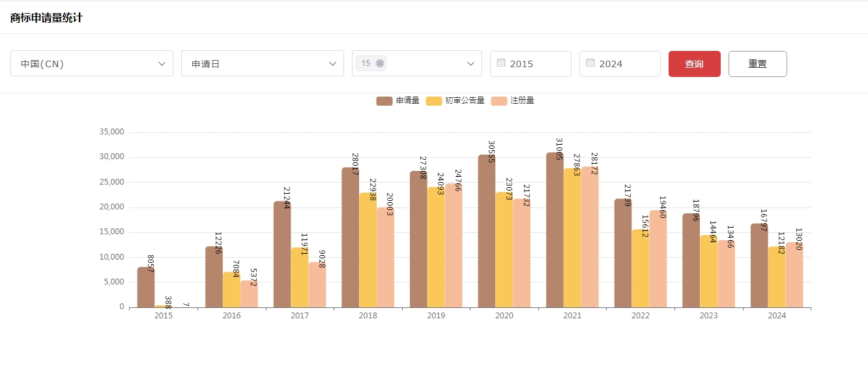Click the brown 申请量 legend color swatch
The width and height of the screenshot is (868, 366).
click(384, 100)
